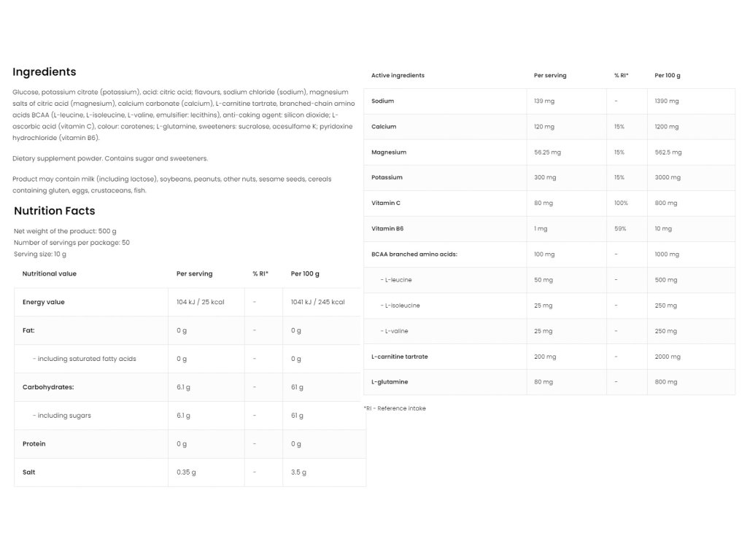Click the Calcium row label

[x=384, y=127]
